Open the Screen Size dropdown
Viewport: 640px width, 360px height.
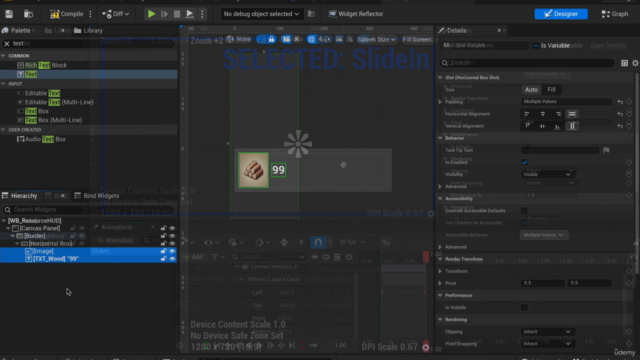point(376,40)
